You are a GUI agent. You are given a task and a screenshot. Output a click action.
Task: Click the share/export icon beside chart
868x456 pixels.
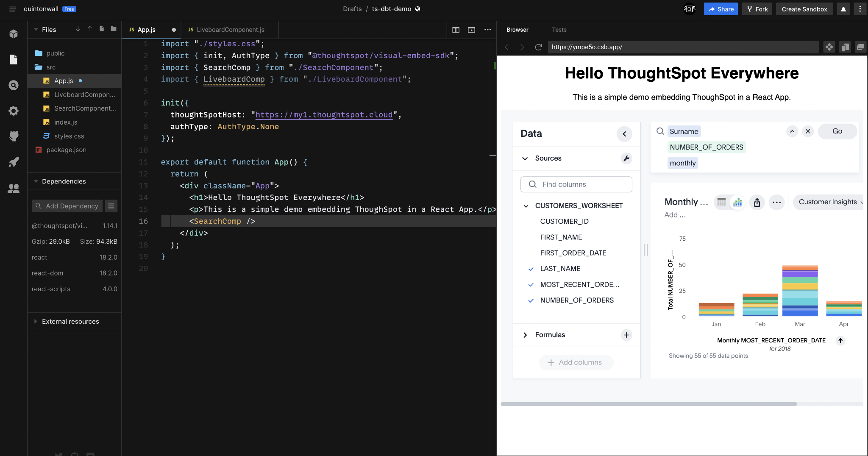(x=757, y=202)
